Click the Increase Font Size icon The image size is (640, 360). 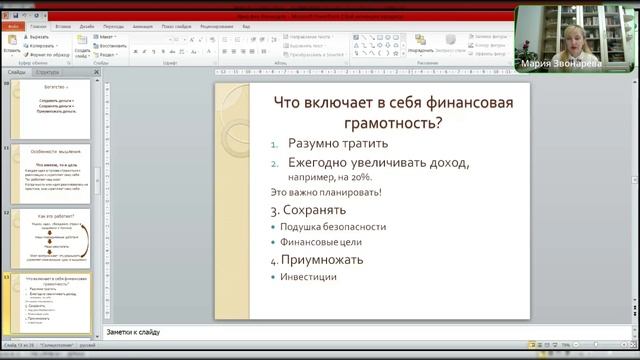pos(192,40)
